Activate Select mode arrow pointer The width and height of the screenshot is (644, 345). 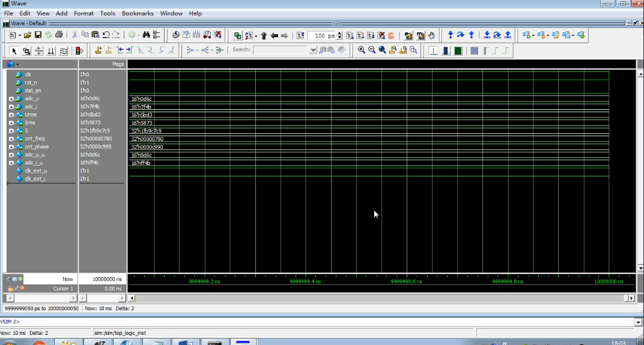coord(14,51)
